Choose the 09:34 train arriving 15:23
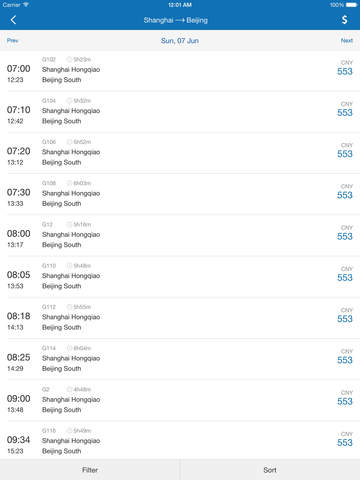 point(180,441)
